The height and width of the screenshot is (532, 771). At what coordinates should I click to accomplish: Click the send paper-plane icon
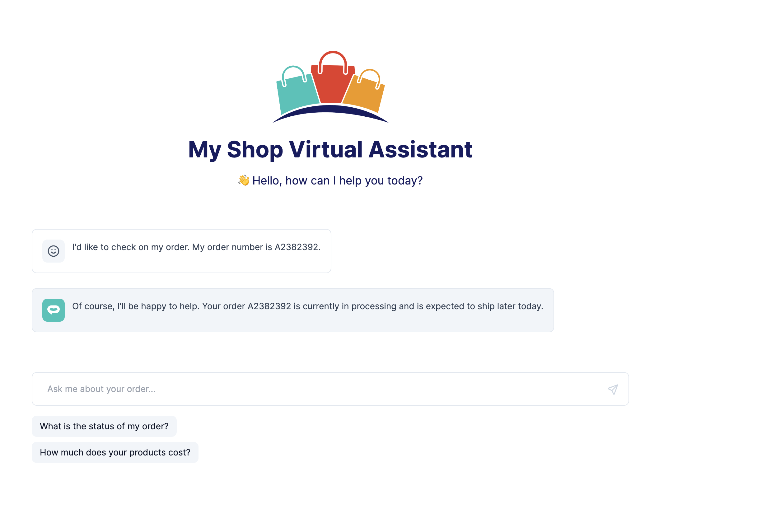click(612, 389)
